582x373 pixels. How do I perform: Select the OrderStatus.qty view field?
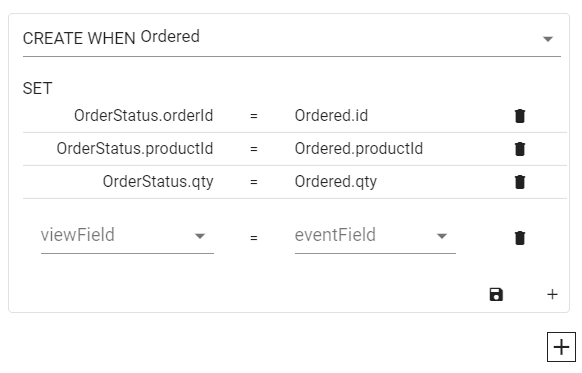click(158, 182)
